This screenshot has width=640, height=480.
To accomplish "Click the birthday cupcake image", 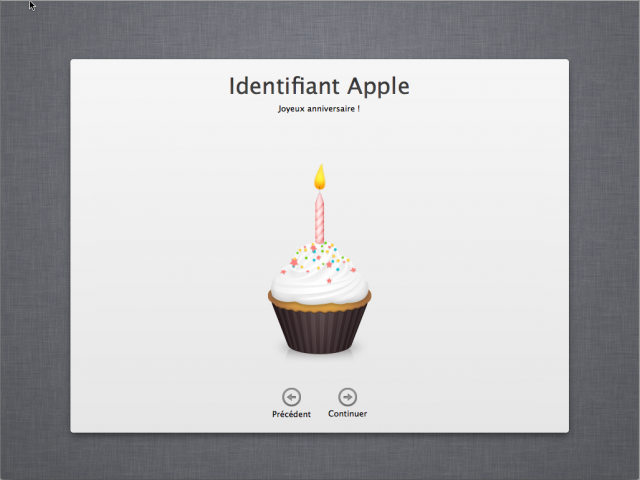I will tap(320, 259).
